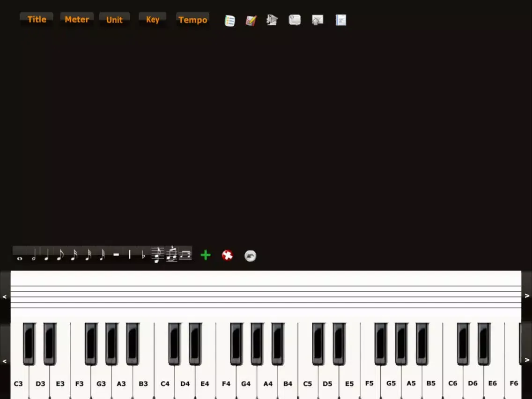Tap the C4 piano key
The width and height of the screenshot is (532, 399).
pyautogui.click(x=165, y=384)
